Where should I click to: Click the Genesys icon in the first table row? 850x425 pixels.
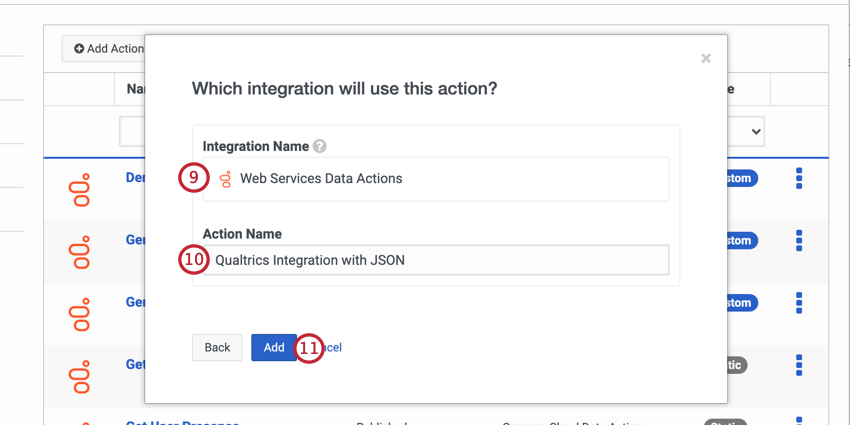[x=80, y=189]
